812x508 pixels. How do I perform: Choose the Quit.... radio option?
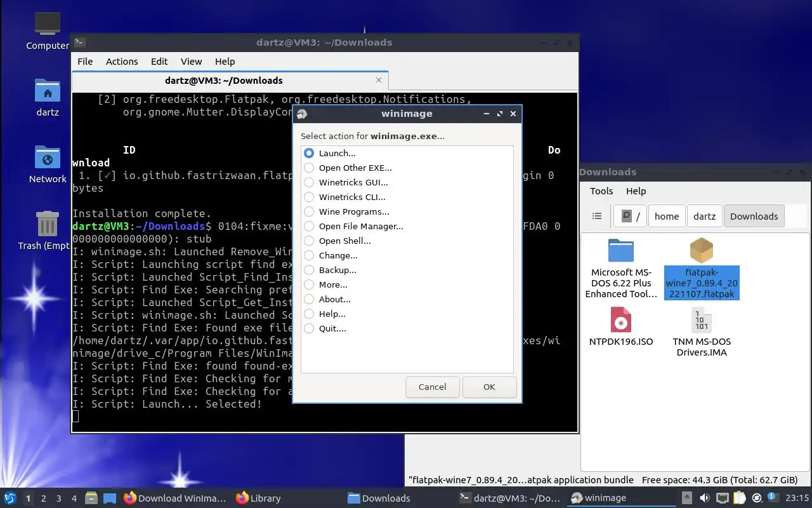pos(309,328)
